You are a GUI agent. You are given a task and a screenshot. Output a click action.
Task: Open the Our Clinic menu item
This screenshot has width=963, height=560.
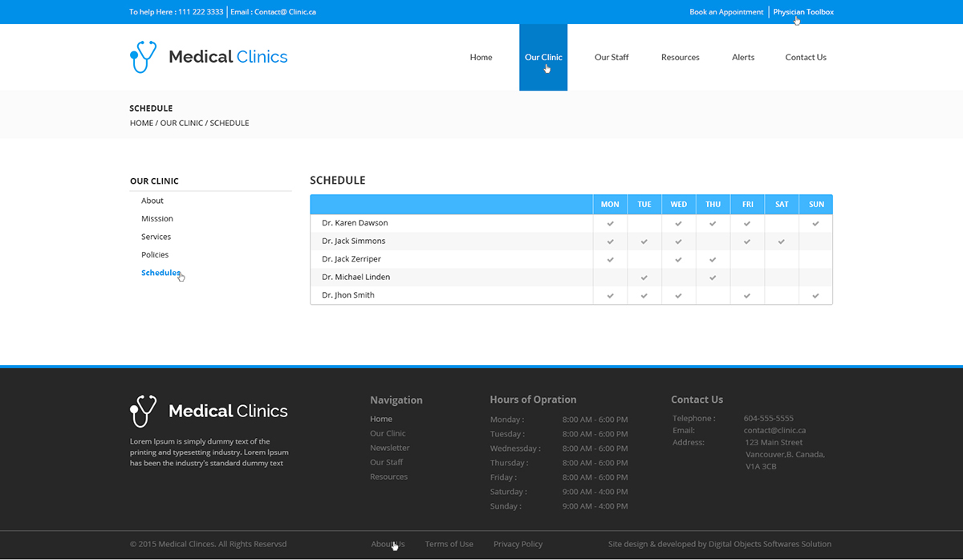tap(543, 57)
